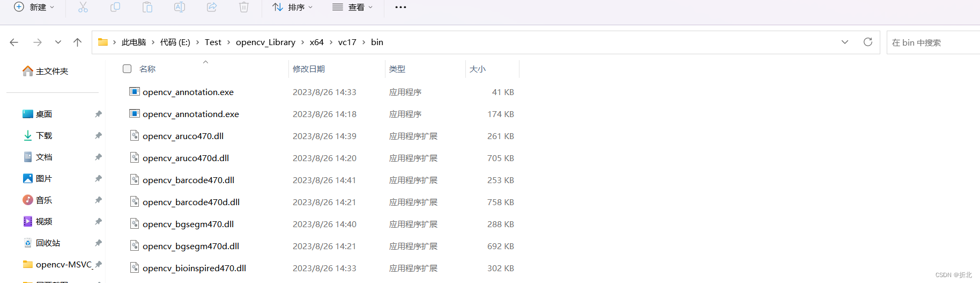Image resolution: width=980 pixels, height=283 pixels.
Task: Click the 261 KB size cell
Action: pyautogui.click(x=501, y=136)
